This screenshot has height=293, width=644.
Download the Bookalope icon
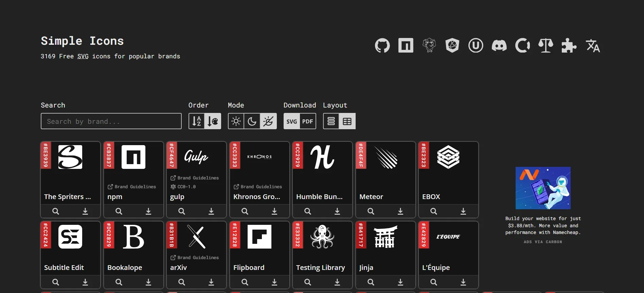point(148,282)
